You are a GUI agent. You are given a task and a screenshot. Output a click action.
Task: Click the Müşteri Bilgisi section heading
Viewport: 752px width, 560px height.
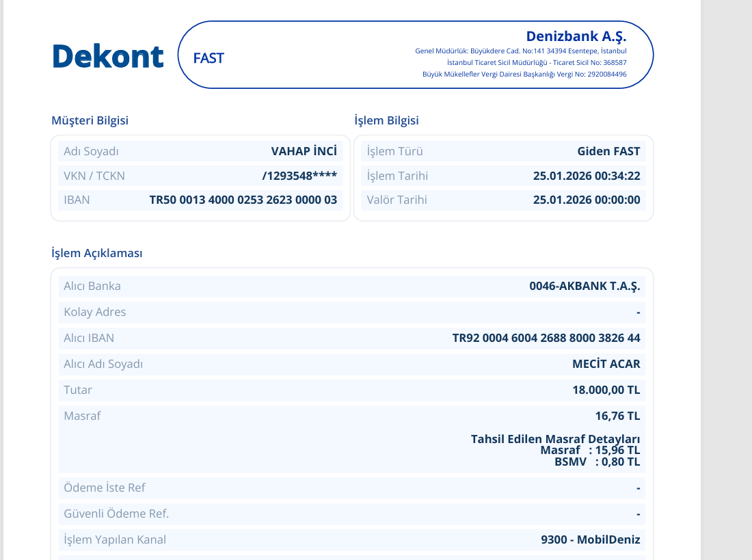(x=90, y=120)
